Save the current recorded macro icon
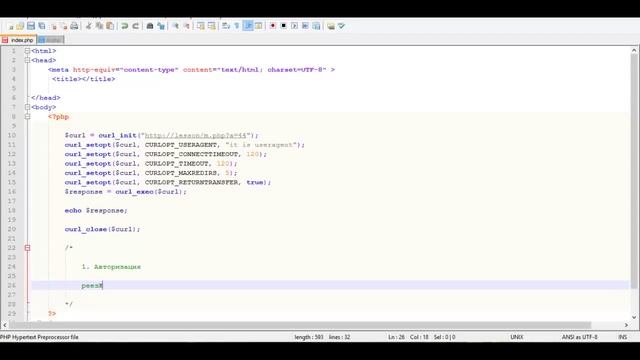This screenshot has height=360, width=640. 316,26
